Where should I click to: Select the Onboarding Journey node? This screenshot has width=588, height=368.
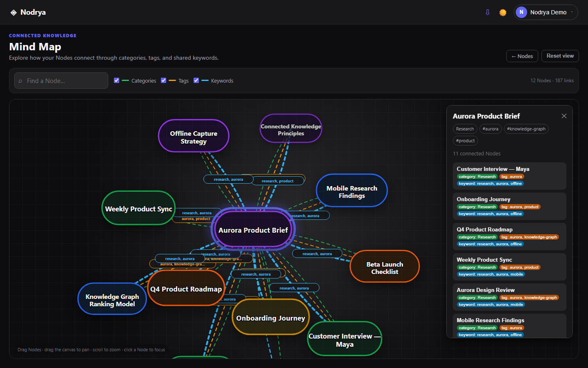[x=271, y=318]
